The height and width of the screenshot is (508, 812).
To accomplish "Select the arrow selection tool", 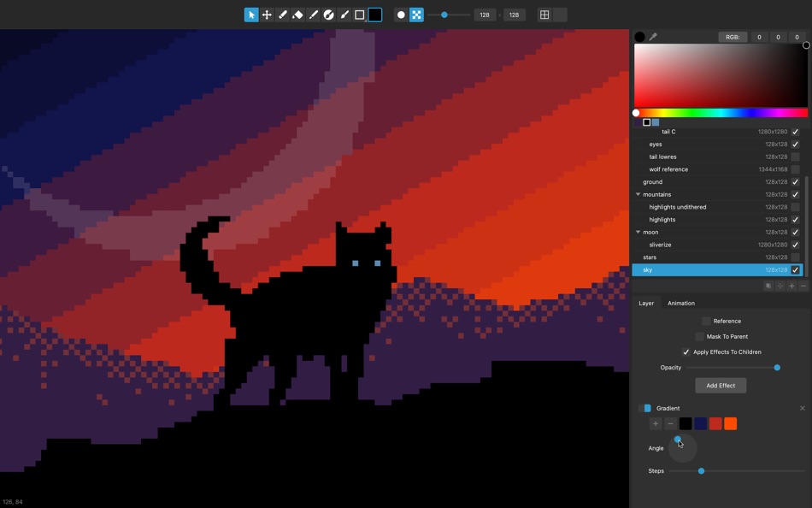I will [x=251, y=15].
